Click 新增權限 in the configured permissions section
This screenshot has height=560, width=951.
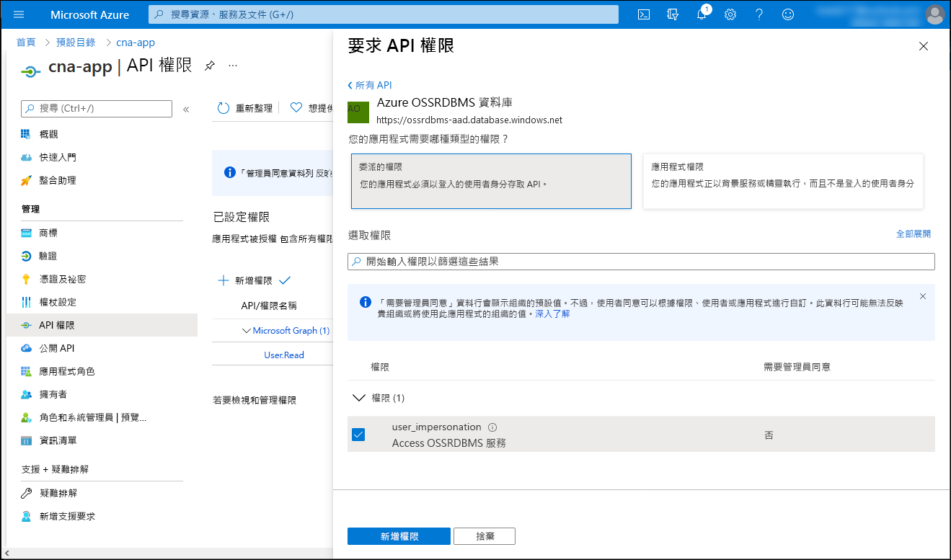coord(245,280)
